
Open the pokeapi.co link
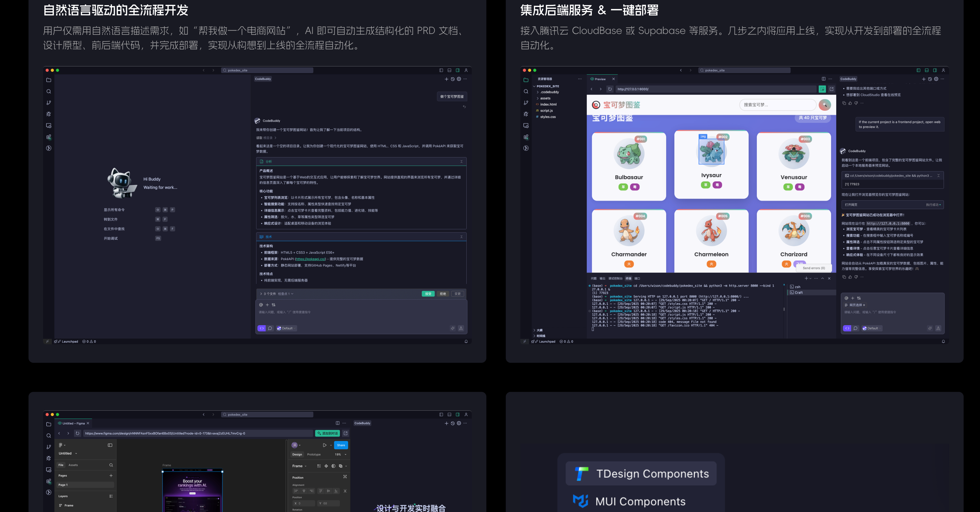coord(311,259)
